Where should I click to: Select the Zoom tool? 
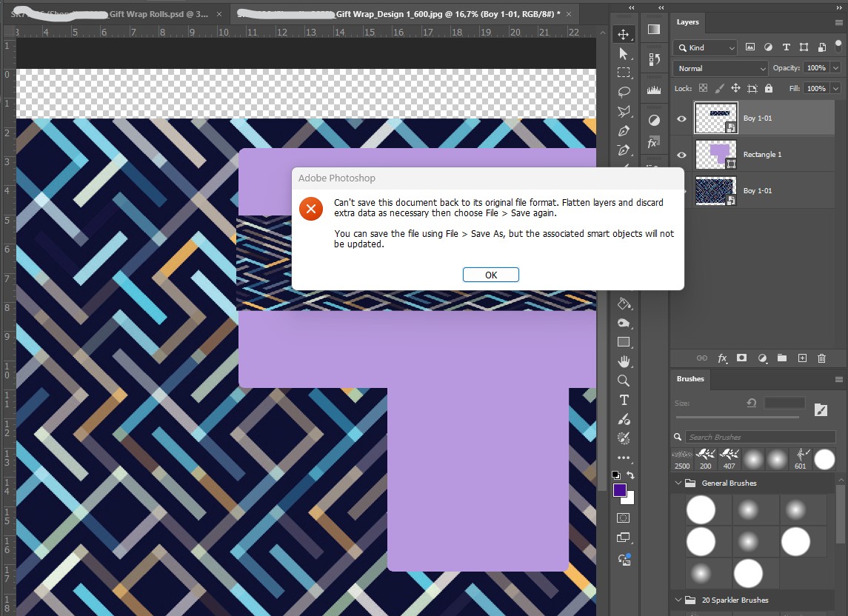pos(624,381)
